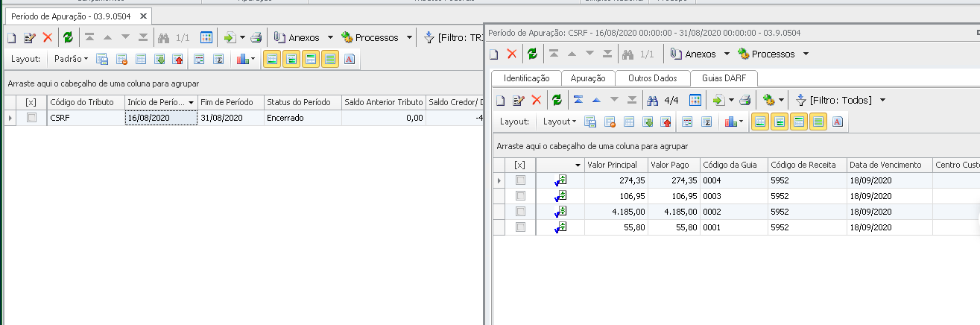Image resolution: width=980 pixels, height=325 pixels.
Task: Select the Código da Guia cell 0003
Action: click(x=734, y=196)
